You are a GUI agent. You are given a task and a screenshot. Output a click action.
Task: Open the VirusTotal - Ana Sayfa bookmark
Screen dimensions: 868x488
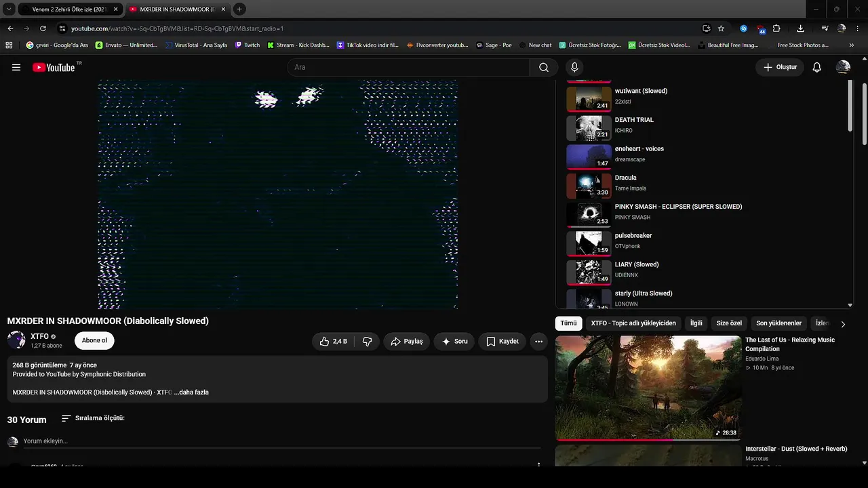(195, 45)
